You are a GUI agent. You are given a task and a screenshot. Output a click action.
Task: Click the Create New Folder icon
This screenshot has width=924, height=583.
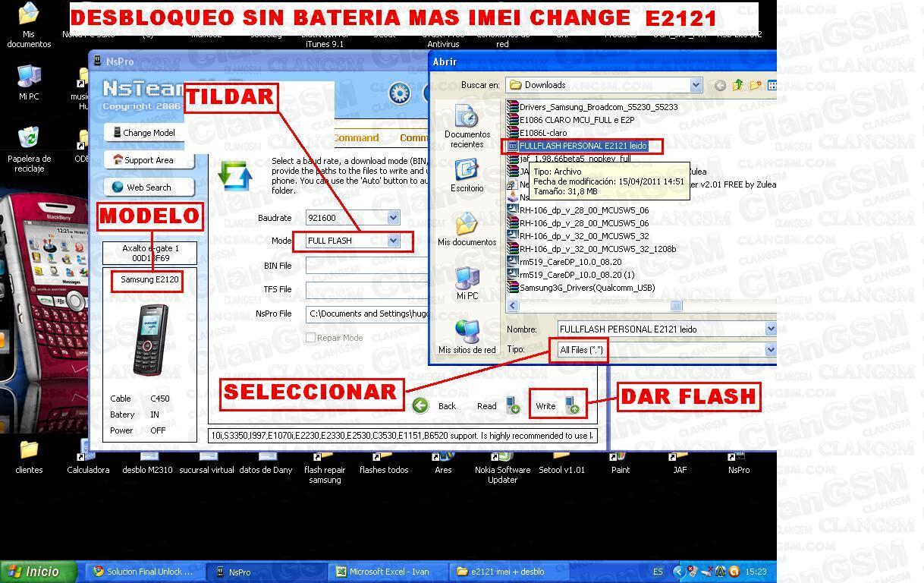click(756, 85)
